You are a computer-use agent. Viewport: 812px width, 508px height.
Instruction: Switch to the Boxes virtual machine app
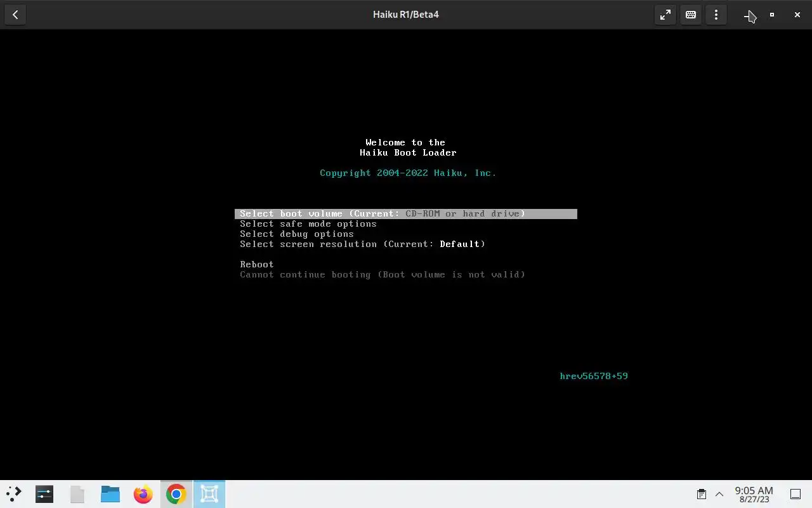click(209, 494)
